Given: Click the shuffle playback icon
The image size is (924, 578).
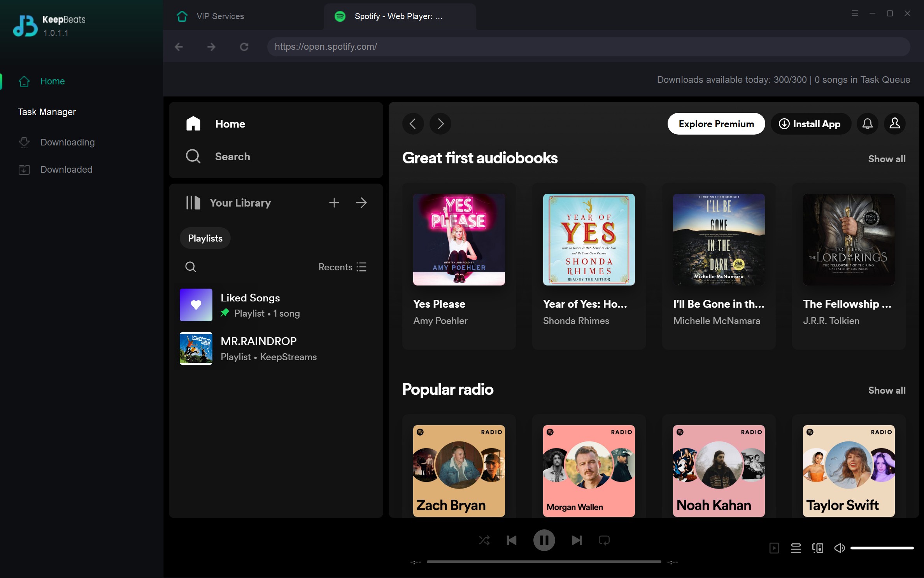Looking at the screenshot, I should click(484, 540).
